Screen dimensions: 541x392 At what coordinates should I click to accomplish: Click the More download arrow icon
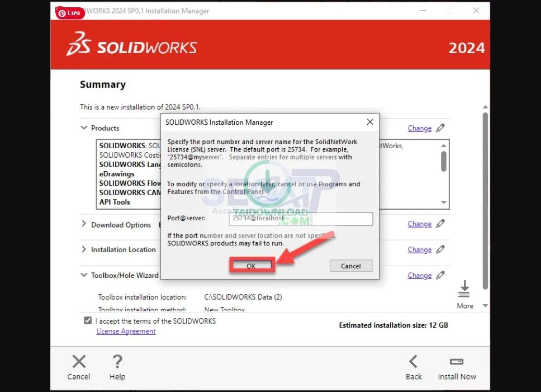click(x=464, y=289)
